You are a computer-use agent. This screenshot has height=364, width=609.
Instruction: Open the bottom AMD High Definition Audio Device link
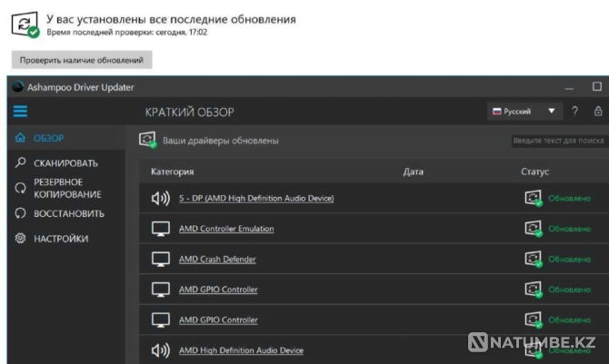point(241,350)
